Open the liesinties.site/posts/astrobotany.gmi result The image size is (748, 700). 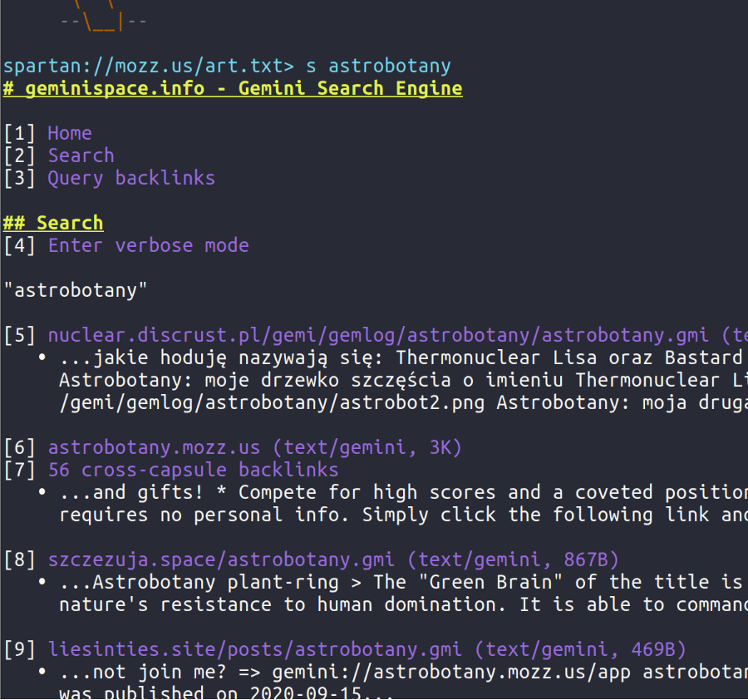pos(367,649)
